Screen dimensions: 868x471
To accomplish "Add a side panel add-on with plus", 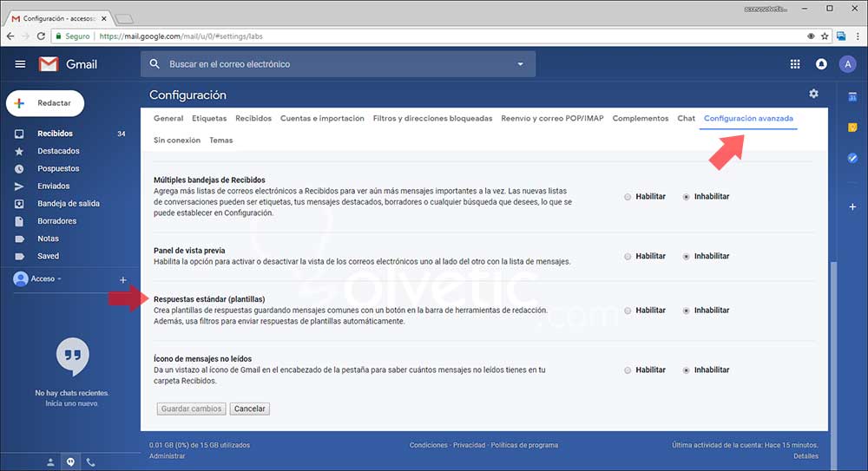I will (x=852, y=206).
